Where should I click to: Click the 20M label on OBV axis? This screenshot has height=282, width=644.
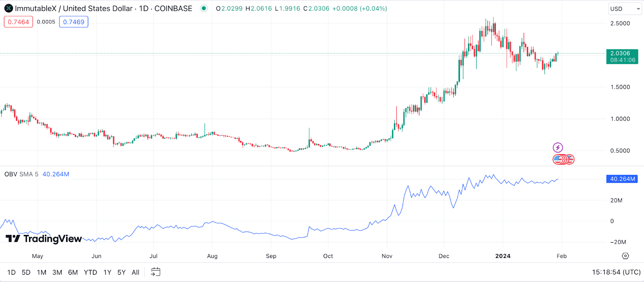pyautogui.click(x=616, y=200)
